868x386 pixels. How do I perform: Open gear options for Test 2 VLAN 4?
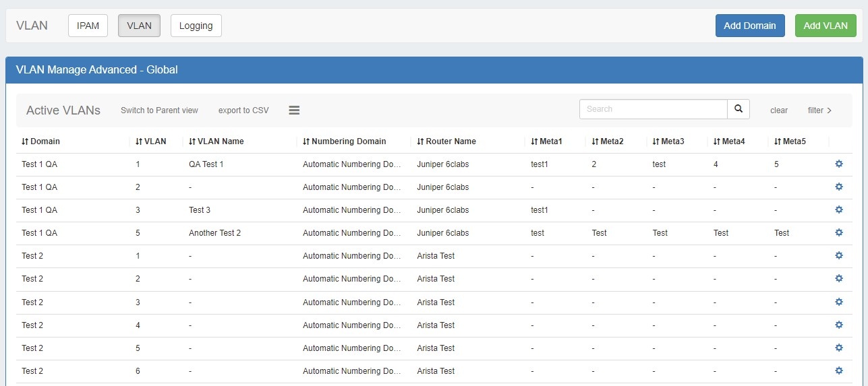point(839,325)
